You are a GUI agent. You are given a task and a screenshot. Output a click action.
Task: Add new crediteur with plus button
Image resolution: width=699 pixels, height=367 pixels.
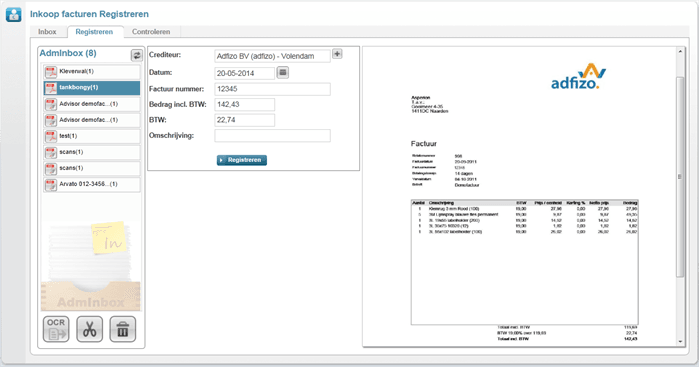click(x=337, y=54)
